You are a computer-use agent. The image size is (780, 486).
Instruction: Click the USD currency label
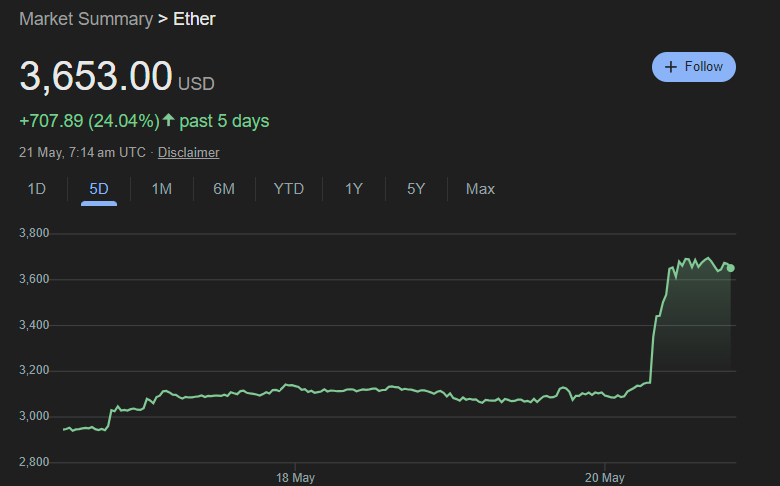[x=196, y=84]
